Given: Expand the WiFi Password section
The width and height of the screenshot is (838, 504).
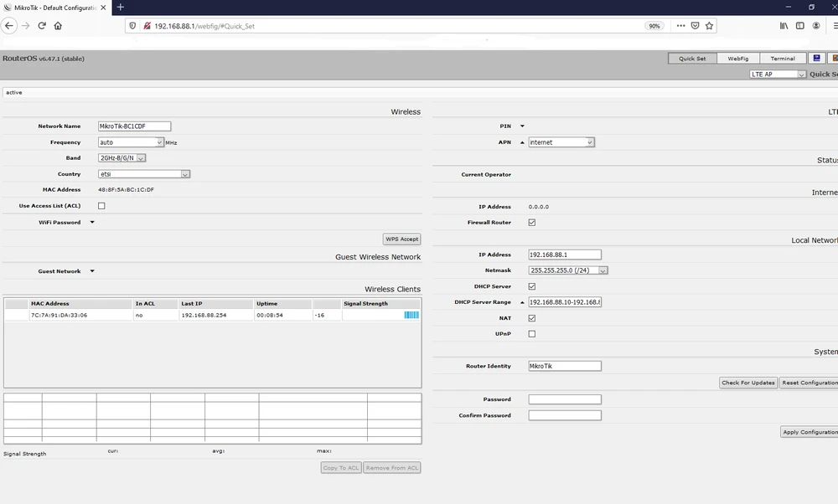Looking at the screenshot, I should click(91, 222).
